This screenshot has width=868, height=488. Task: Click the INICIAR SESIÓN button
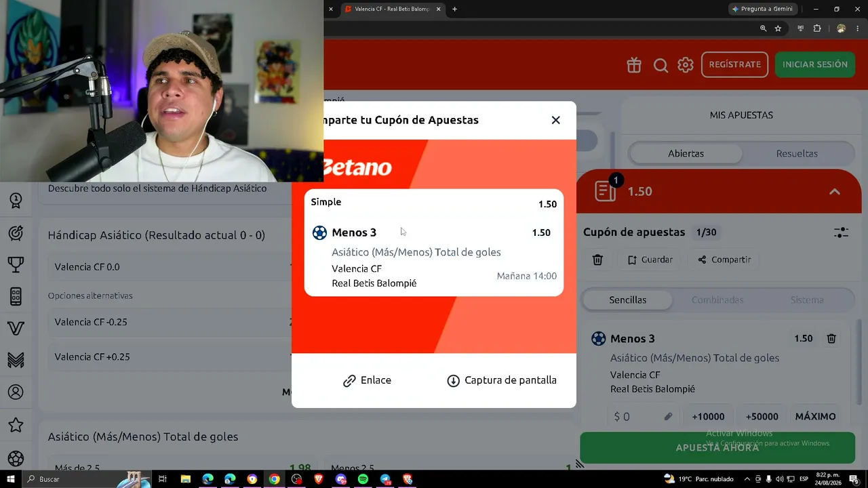[x=815, y=64]
